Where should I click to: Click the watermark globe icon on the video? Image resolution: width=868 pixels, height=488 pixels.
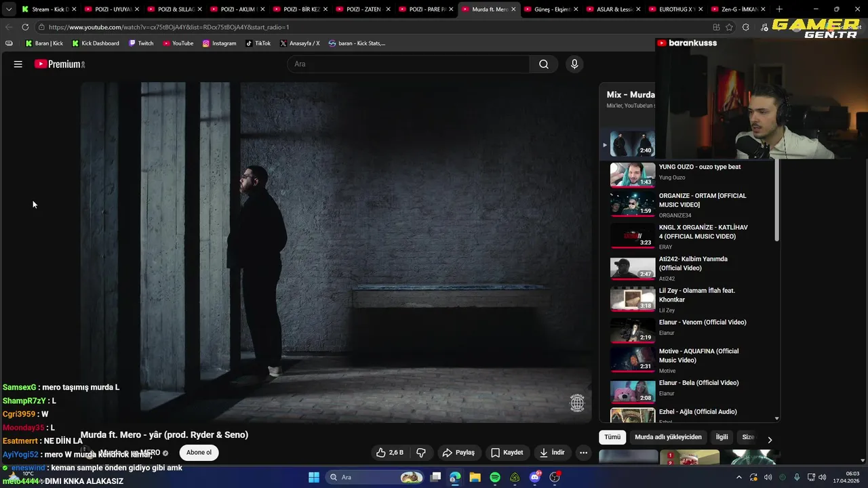pos(577,403)
